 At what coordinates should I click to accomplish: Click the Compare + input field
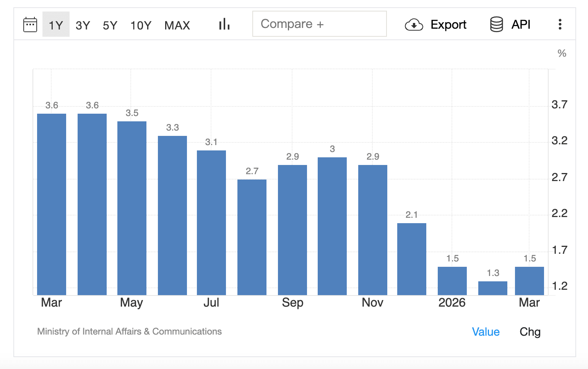tap(320, 24)
